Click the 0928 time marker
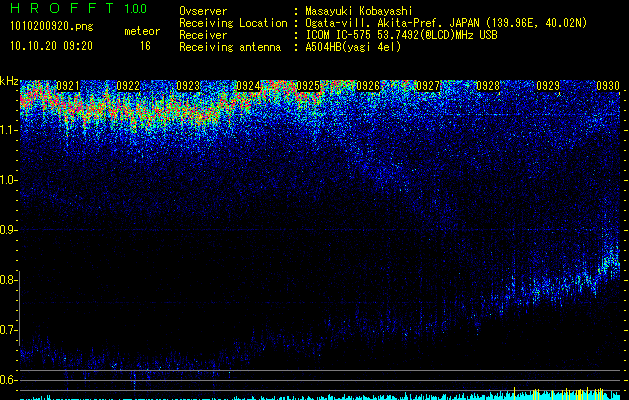Viewport: 629px width, 400px height. tap(488, 86)
